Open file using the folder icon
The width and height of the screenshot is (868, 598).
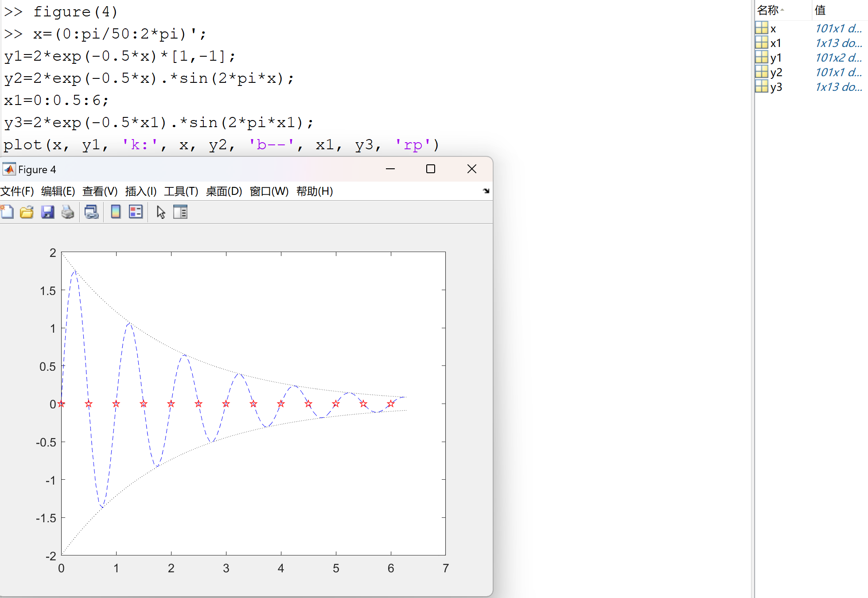coord(27,212)
